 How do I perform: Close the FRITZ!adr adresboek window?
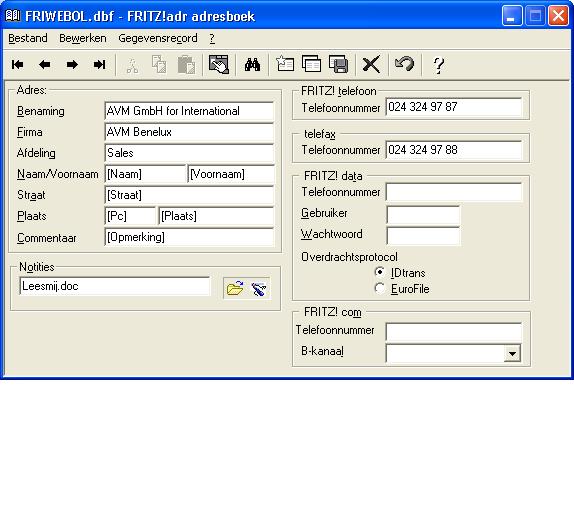point(558,16)
